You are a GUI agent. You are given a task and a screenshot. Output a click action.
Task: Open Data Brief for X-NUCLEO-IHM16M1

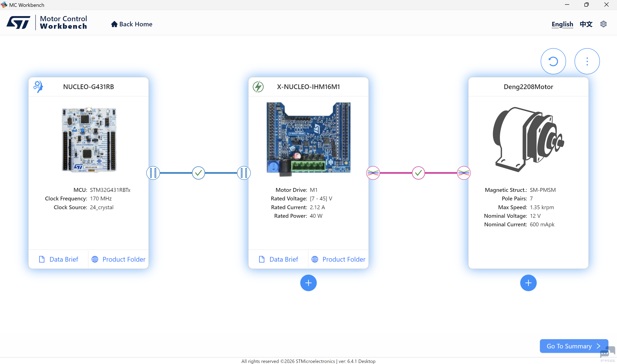pos(278,259)
